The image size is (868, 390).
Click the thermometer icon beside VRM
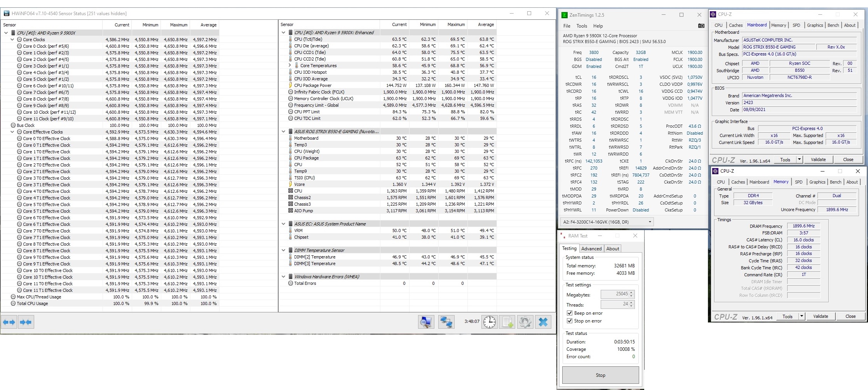290,231
